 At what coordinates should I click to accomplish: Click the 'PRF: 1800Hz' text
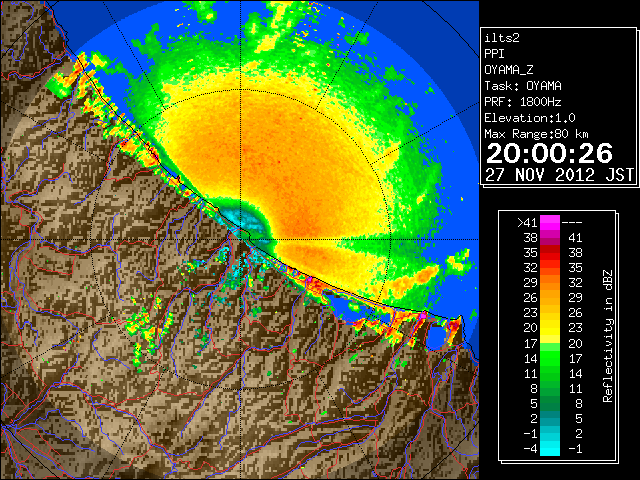(523, 102)
